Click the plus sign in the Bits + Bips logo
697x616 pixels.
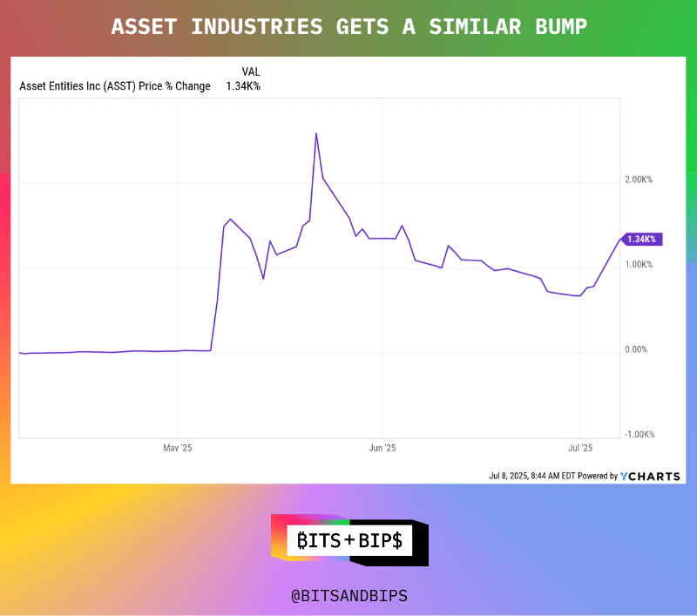pyautogui.click(x=348, y=540)
